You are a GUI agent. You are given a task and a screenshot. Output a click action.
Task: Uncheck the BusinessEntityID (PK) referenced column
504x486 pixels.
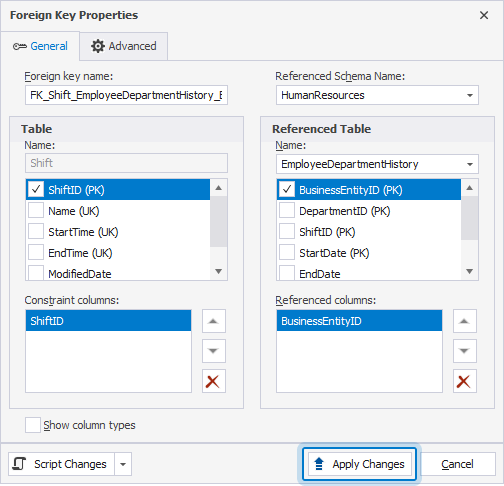[x=287, y=190]
